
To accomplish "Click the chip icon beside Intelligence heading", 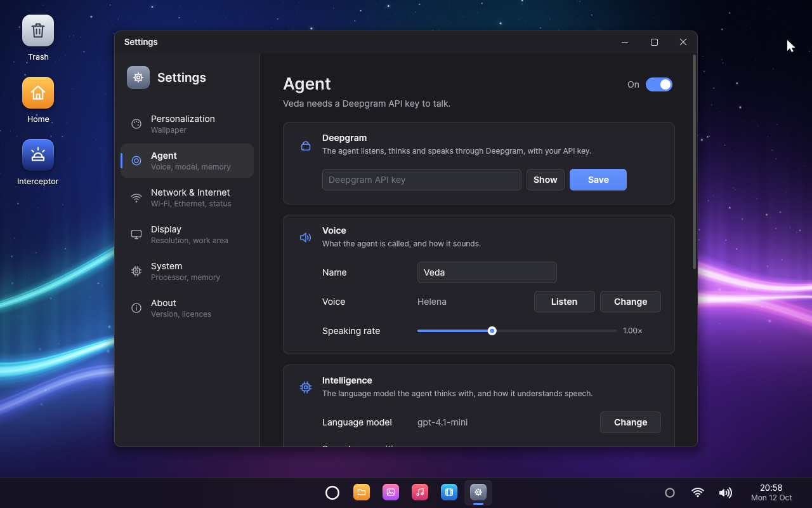I will click(x=306, y=387).
